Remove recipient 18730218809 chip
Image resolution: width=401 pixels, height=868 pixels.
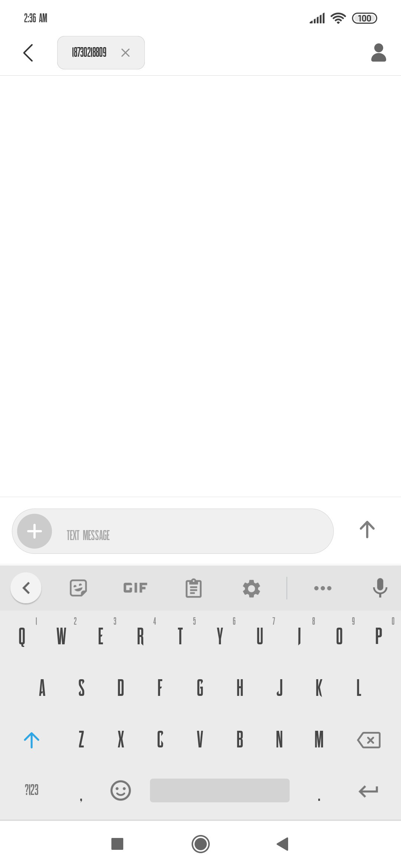coord(125,53)
